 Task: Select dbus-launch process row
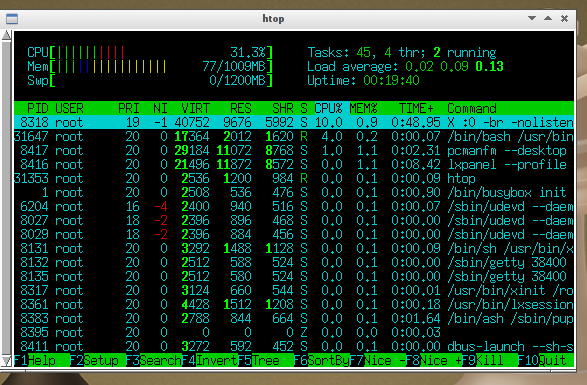(x=294, y=347)
